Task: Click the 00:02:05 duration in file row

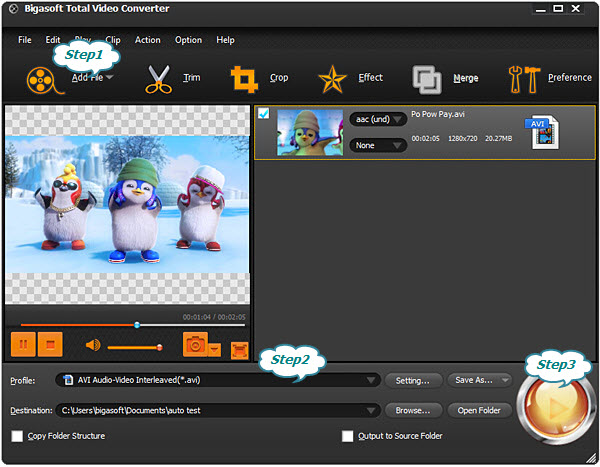Action: (x=426, y=139)
